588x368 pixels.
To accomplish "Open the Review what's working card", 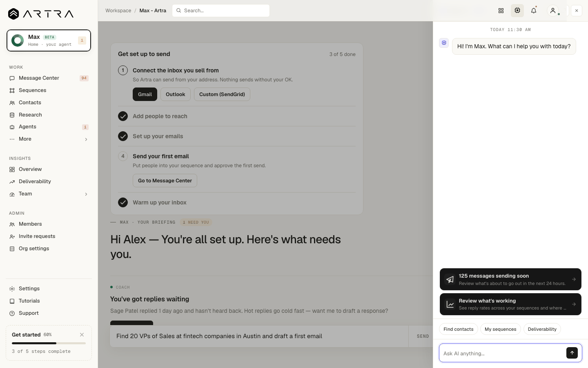I will (x=510, y=304).
